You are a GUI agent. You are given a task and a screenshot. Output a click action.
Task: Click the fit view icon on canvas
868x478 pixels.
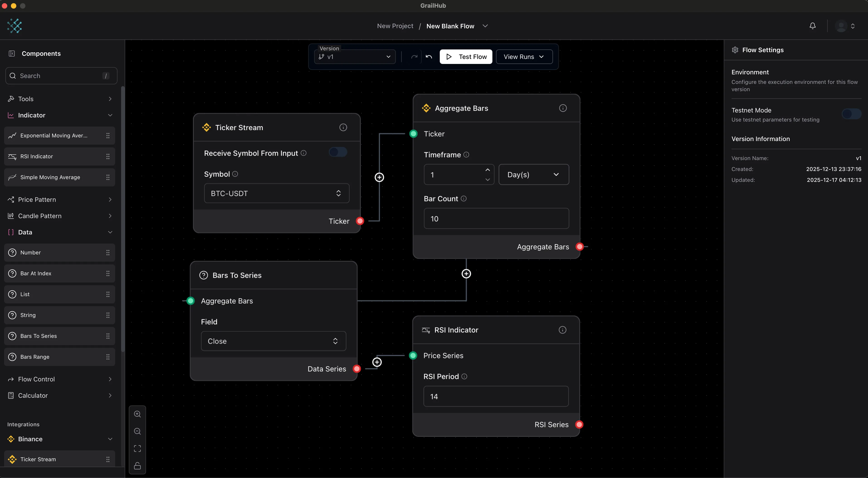pos(137,448)
